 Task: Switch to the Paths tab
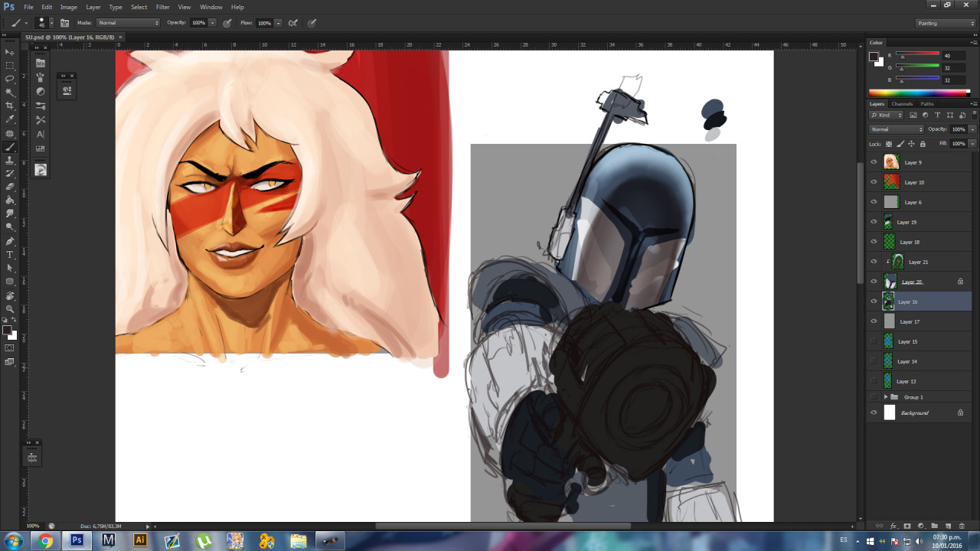pyautogui.click(x=927, y=104)
